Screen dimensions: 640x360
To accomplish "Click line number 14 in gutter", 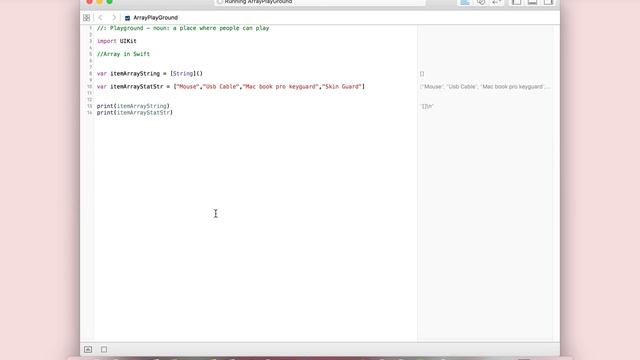I will (x=90, y=113).
